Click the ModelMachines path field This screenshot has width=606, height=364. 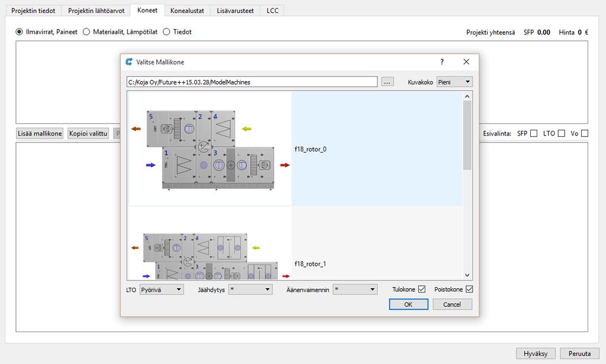coord(252,82)
